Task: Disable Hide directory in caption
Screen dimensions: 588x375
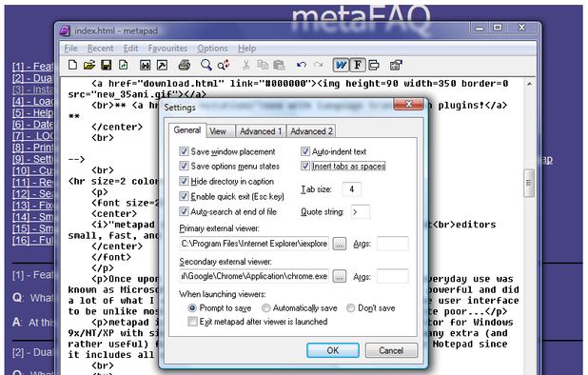Action: tap(184, 182)
